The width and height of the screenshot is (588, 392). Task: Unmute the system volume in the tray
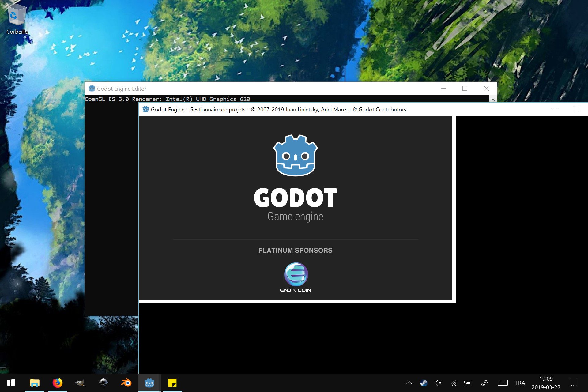tap(438, 383)
